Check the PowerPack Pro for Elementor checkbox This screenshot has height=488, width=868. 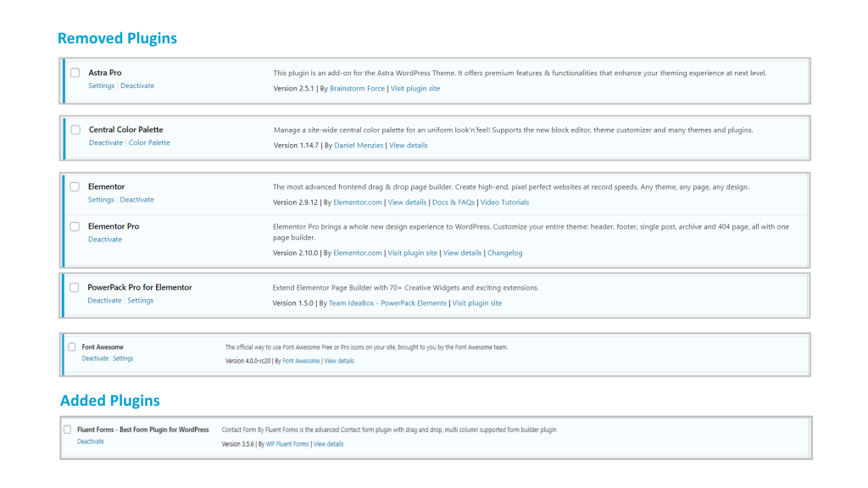tap(75, 287)
